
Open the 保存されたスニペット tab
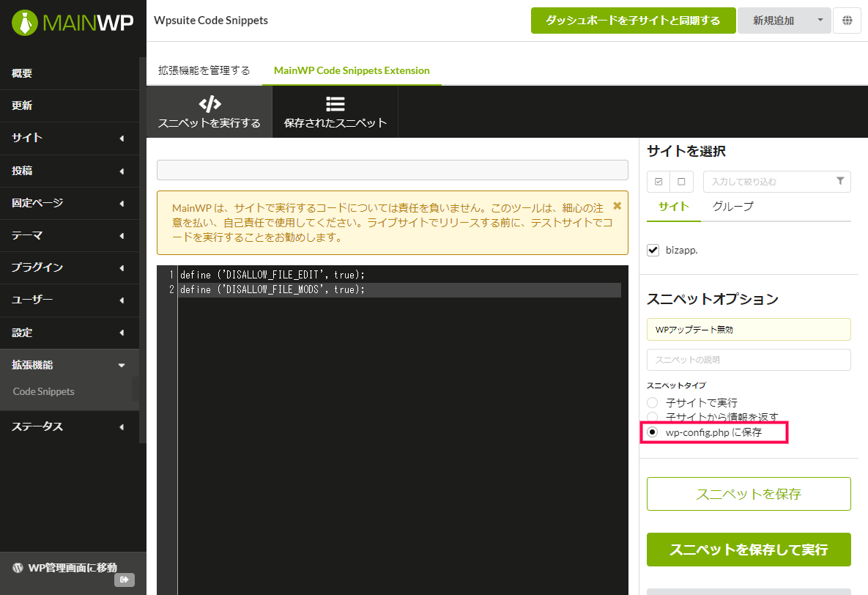pos(335,112)
